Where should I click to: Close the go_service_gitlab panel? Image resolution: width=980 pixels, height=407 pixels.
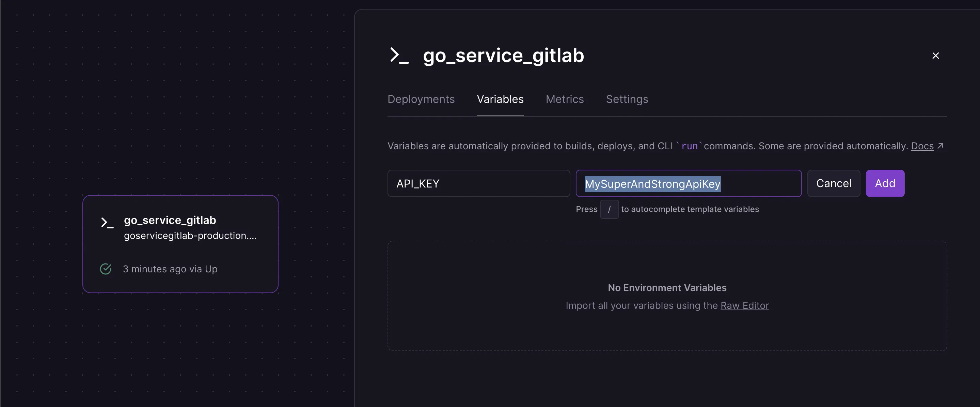click(x=935, y=56)
